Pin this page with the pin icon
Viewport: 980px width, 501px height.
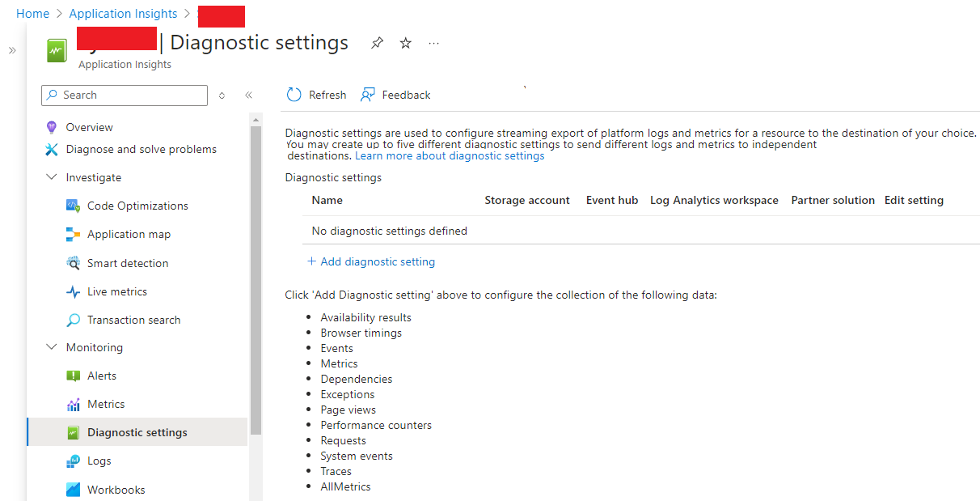tap(377, 43)
